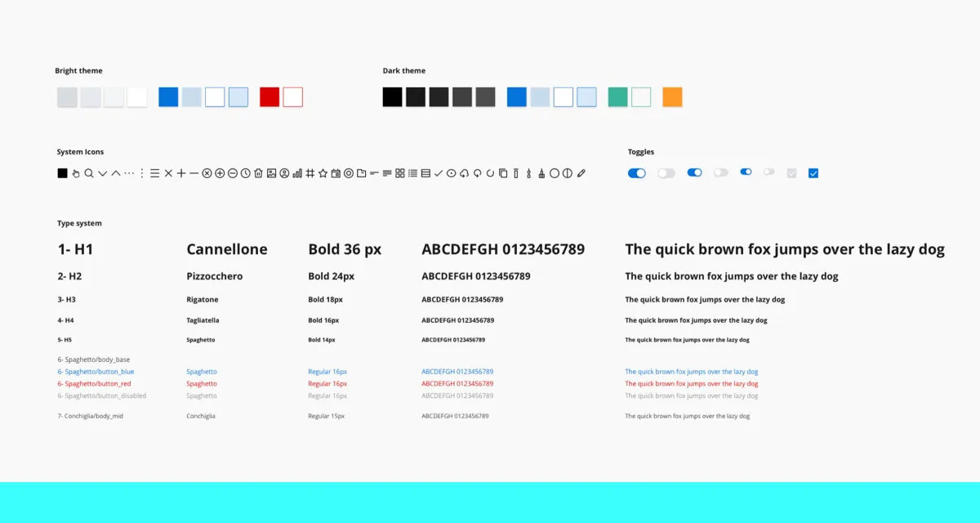Select the pencil edit icon
980x523 pixels.
coord(581,172)
